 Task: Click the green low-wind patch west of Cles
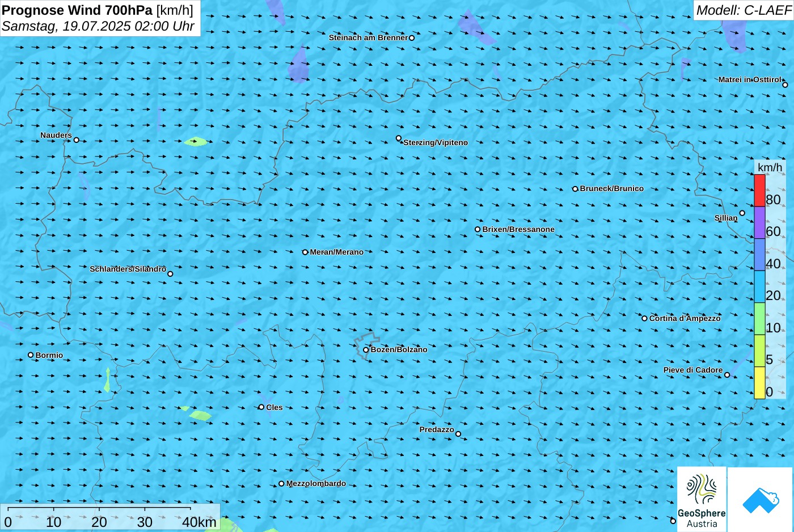pos(200,416)
